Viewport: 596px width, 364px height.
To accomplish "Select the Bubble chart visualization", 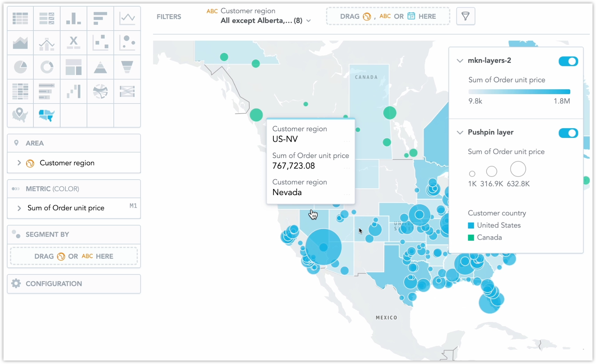I will point(127,43).
